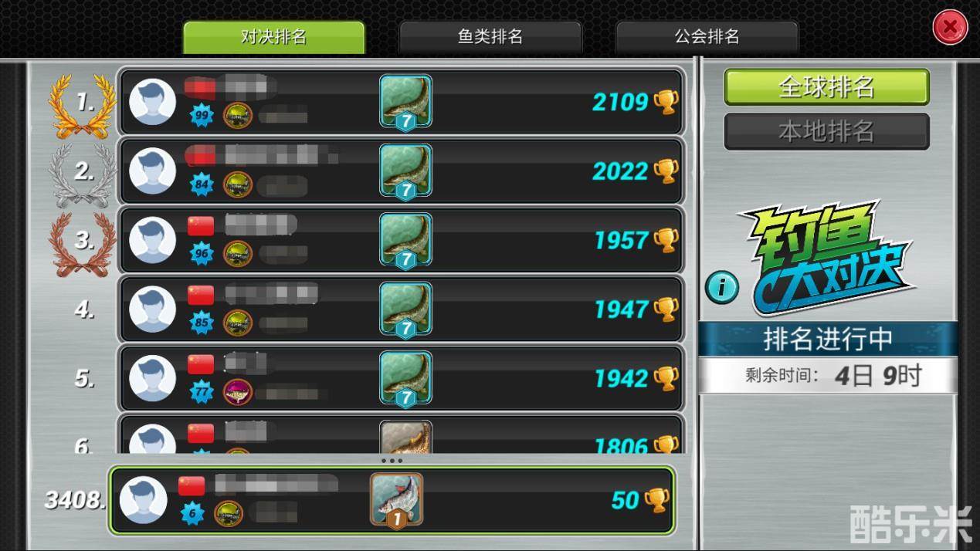Click the trophy icon next to 2109
The height and width of the screenshot is (551, 980).
666,102
